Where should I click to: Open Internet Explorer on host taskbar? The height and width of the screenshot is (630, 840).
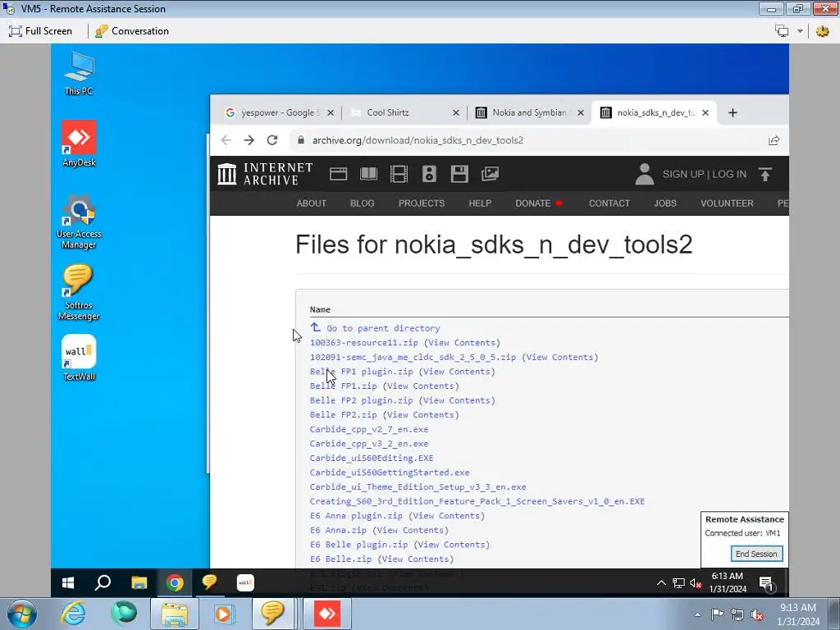[x=73, y=614]
